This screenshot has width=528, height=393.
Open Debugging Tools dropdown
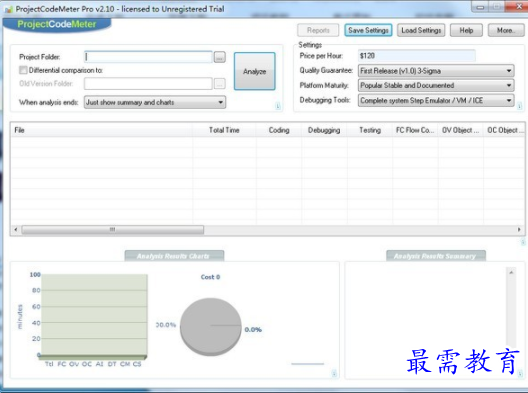pyautogui.click(x=436, y=100)
